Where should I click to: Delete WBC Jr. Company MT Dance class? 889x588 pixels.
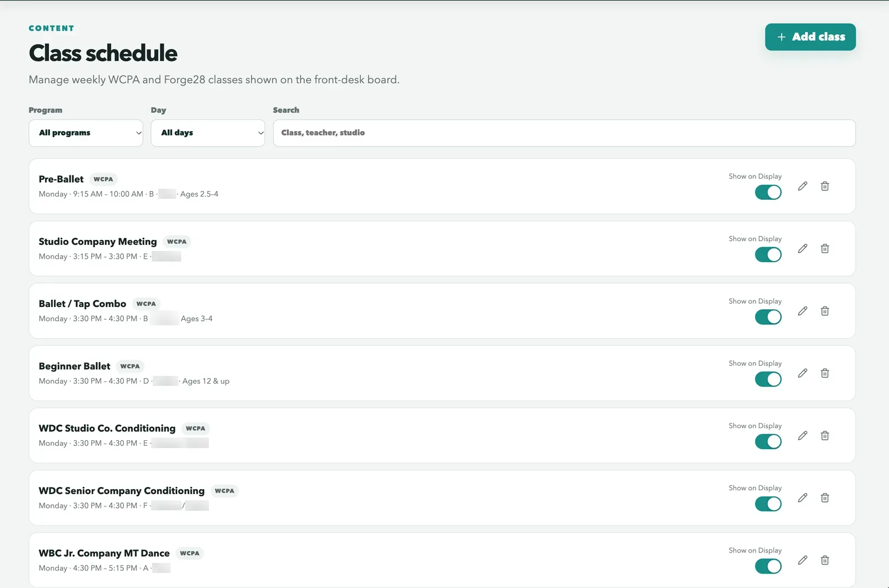825,560
